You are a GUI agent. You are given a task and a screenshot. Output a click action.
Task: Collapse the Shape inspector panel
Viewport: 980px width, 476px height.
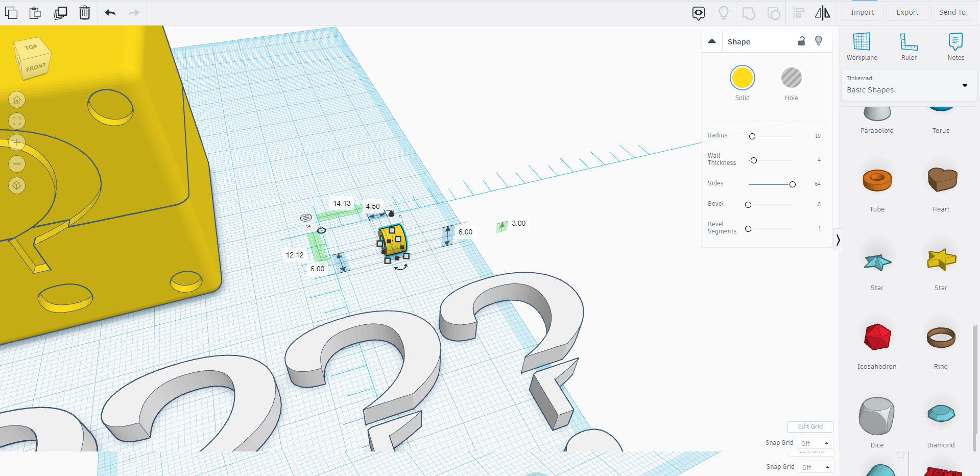[712, 41]
